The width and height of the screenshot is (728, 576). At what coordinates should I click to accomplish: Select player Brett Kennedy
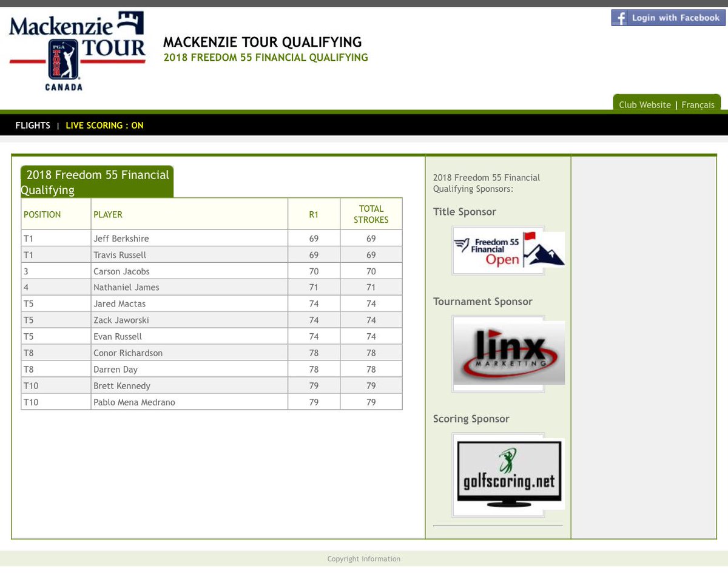[x=122, y=385]
